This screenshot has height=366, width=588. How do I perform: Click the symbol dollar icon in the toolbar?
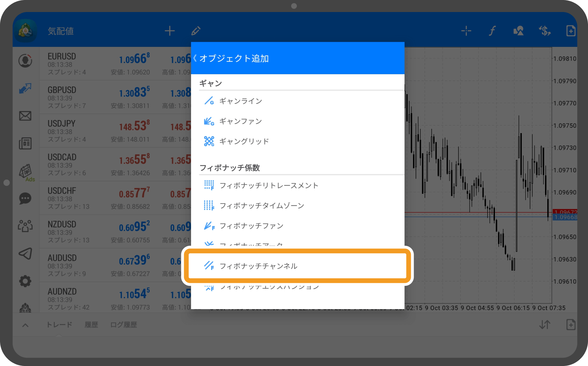[x=544, y=31]
